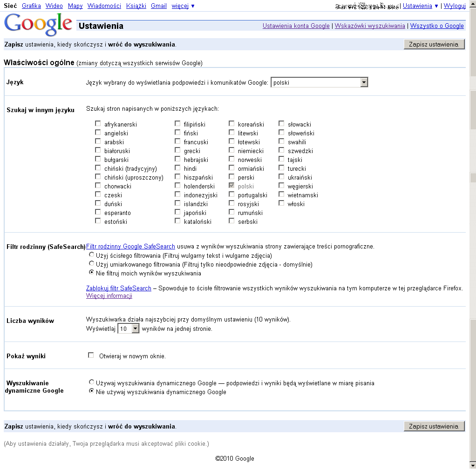Viewport: 476px width, 469px height.
Task: Tick the hindi language checkbox
Action: coord(177,168)
